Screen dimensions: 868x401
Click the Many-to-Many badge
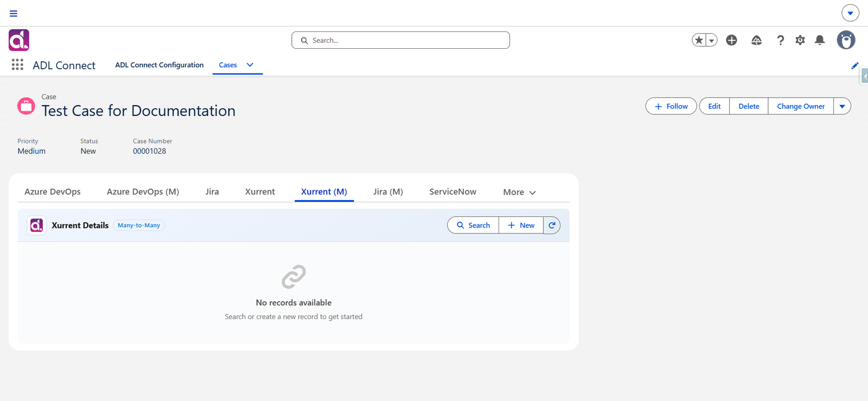[139, 225]
